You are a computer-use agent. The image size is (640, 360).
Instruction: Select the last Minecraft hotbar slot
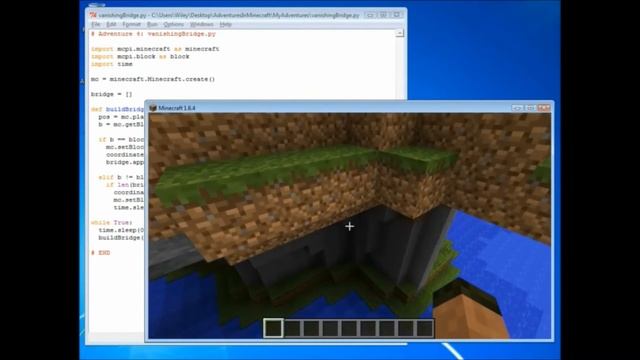click(x=424, y=328)
